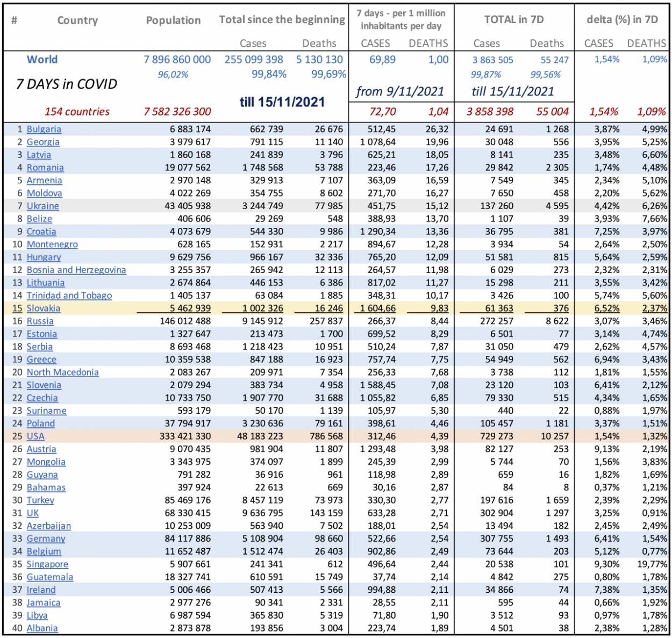Select the World total population cell

click(177, 60)
